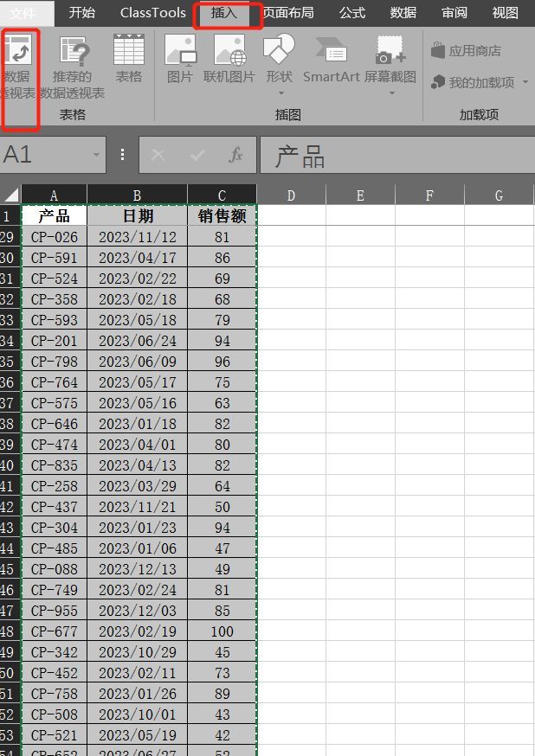The width and height of the screenshot is (535, 756).
Task: Select column C header
Action: [x=222, y=195]
